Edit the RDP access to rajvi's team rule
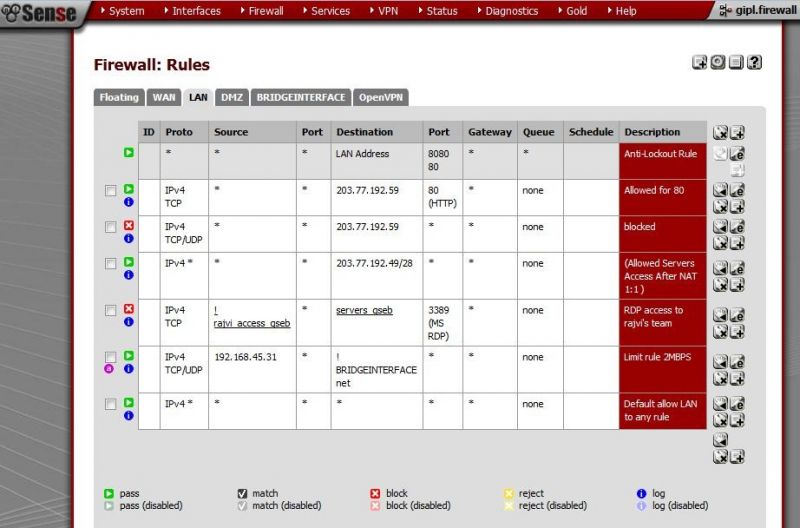 tap(737, 315)
